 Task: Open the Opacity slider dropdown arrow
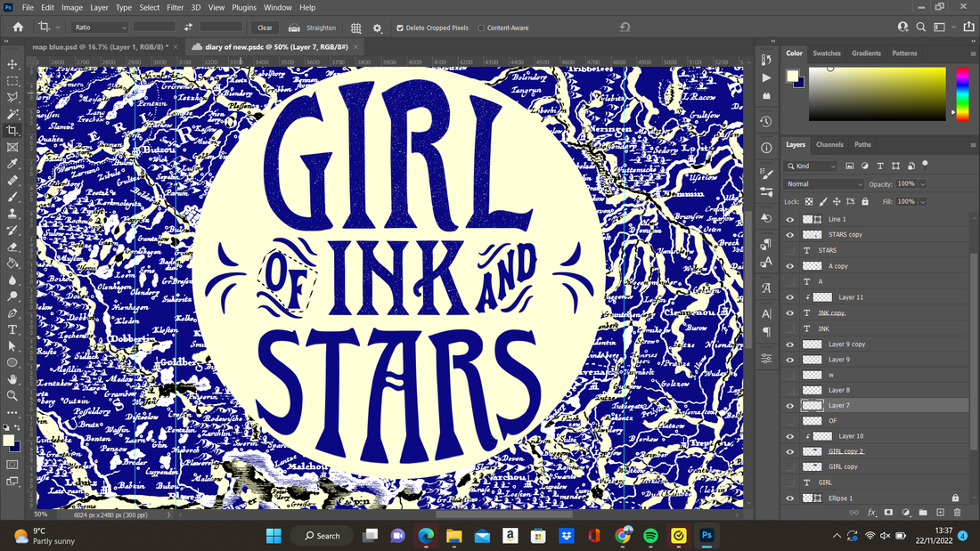[922, 184]
